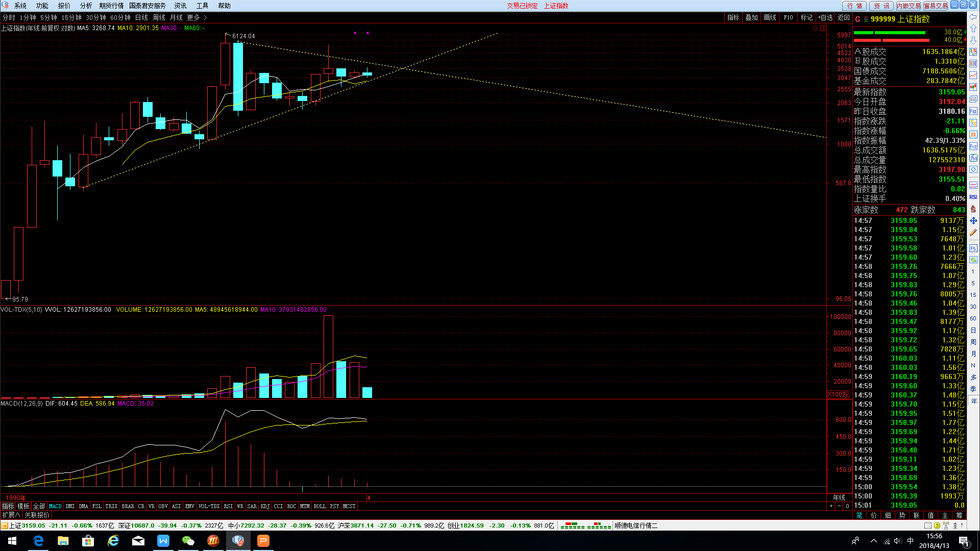Click the trend line chart sidebar icon

click(973, 76)
